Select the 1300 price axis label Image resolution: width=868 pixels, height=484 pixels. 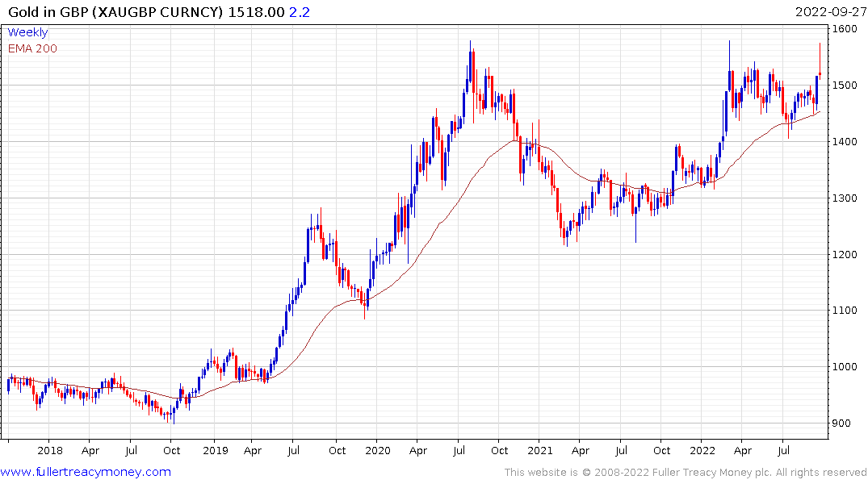[x=845, y=198]
